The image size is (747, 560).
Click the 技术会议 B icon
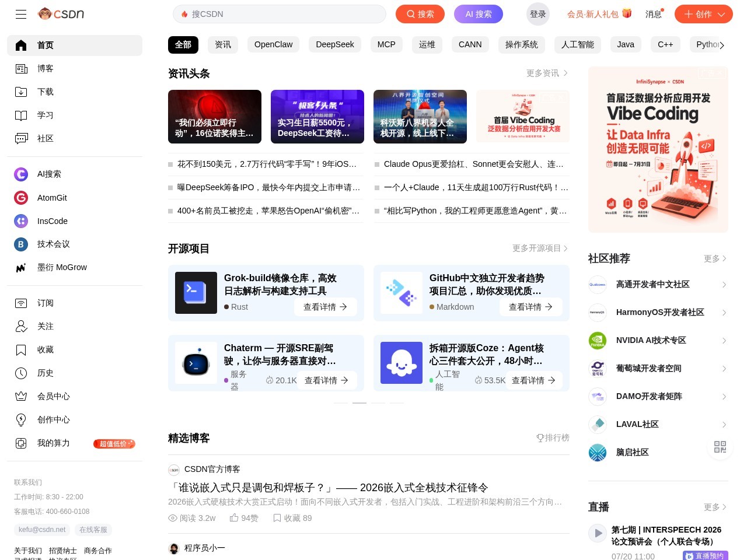[21, 244]
